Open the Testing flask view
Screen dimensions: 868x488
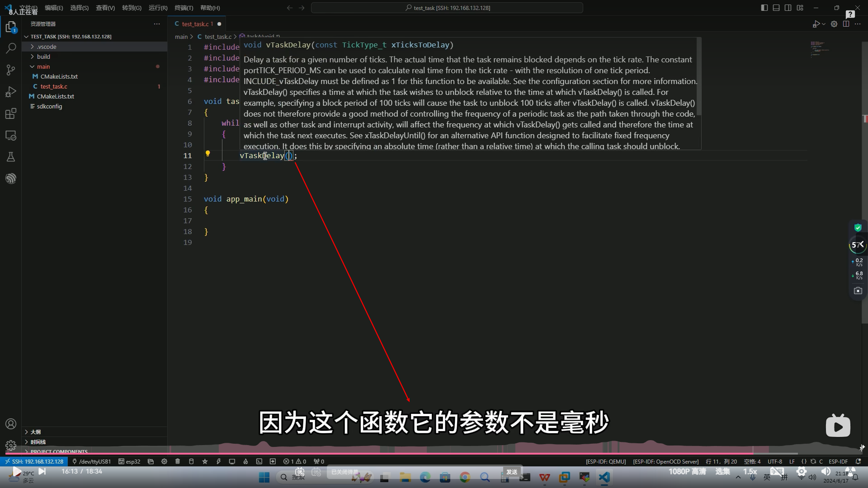pos(11,157)
